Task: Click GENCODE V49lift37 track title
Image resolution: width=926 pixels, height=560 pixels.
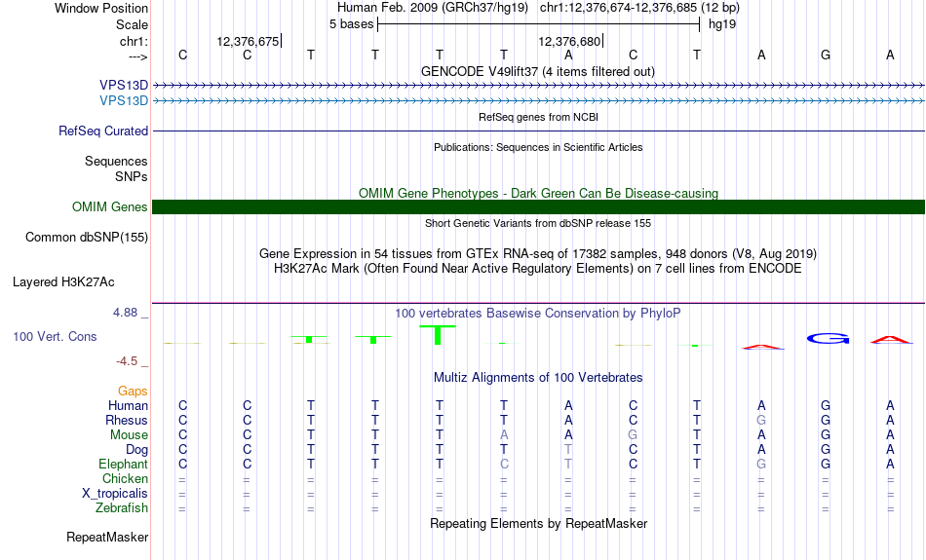Action: (538, 71)
